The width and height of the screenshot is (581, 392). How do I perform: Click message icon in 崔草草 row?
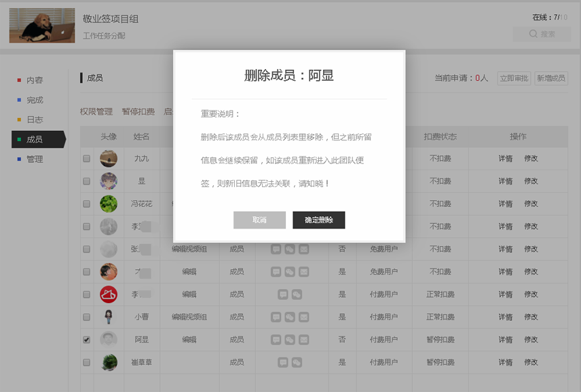(x=283, y=362)
